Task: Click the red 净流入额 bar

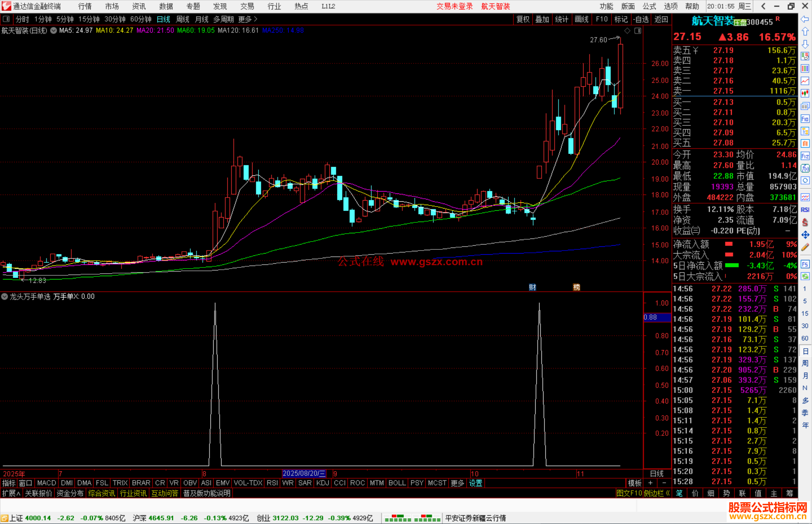Action: [x=729, y=244]
